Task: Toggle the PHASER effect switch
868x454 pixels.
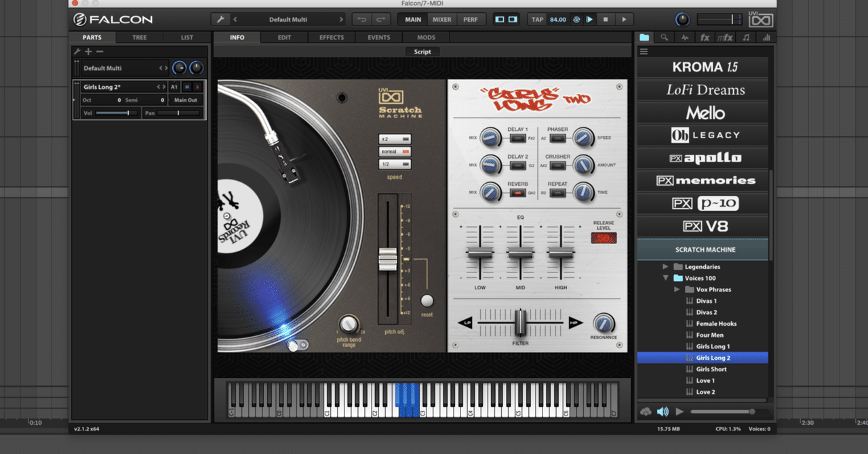Action: 558,138
